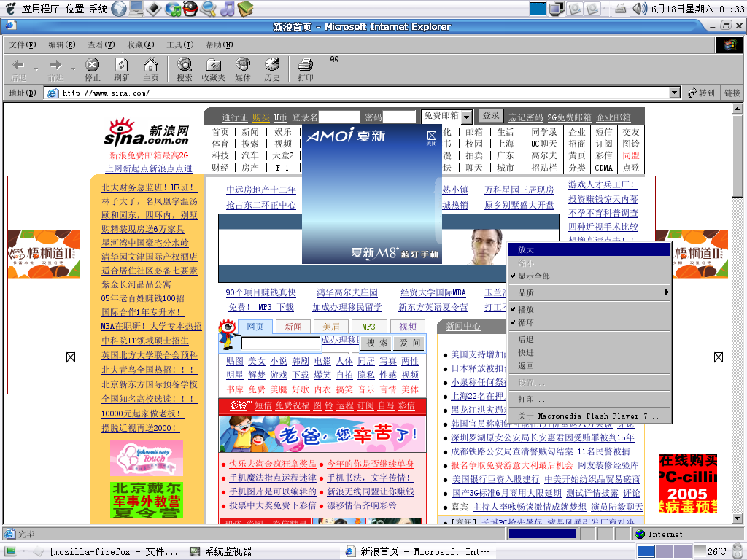The height and width of the screenshot is (560, 747).
Task: Click the 搜索 search button
Action: [376, 343]
